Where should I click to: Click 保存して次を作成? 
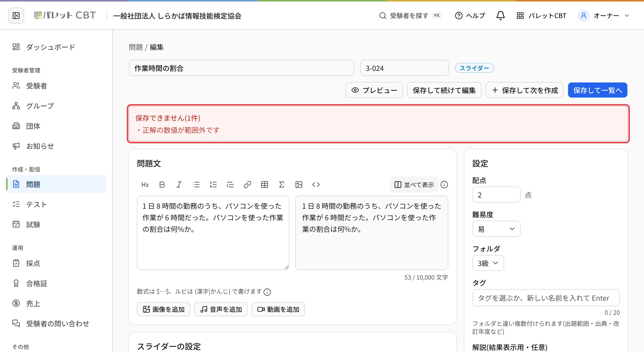(x=525, y=90)
